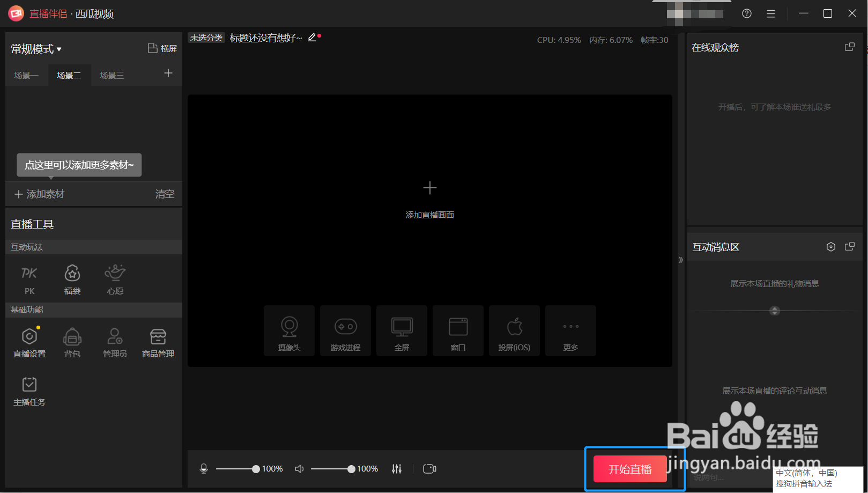Toggle 横屏 landscape orientation
Screen dimensions: 868x493
pyautogui.click(x=162, y=48)
